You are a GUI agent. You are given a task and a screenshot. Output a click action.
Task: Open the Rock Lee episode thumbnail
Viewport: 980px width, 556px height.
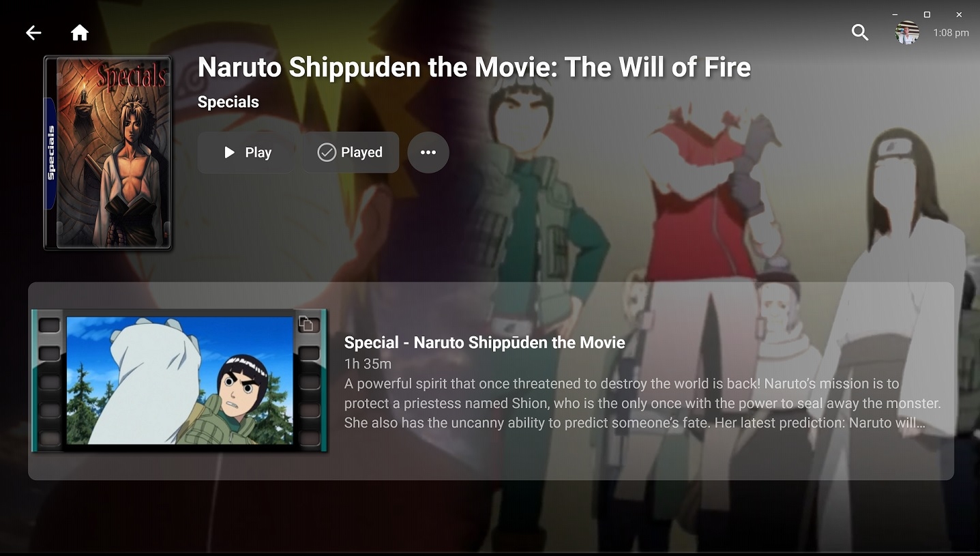[179, 381]
